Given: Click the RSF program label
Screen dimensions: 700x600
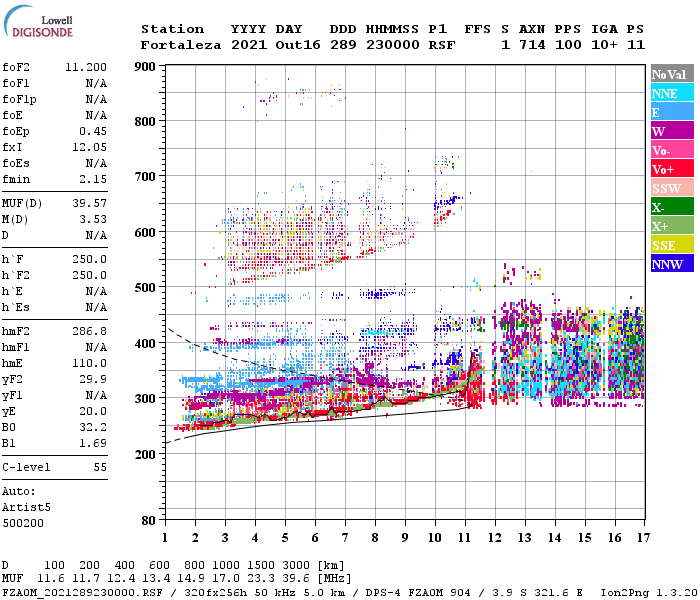Looking at the screenshot, I should pyautogui.click(x=442, y=45).
